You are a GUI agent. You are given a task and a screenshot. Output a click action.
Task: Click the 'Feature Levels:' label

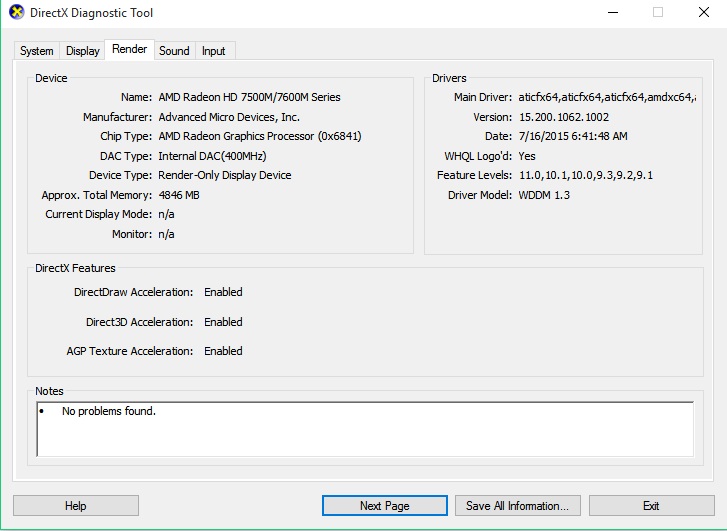[x=474, y=175]
